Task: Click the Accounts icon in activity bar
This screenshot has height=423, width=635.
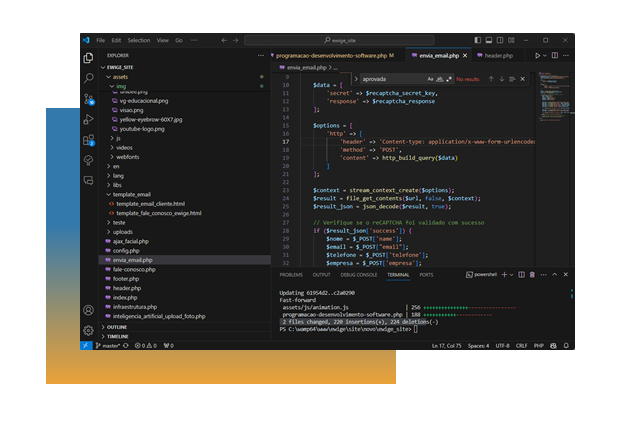Action: coord(89,311)
